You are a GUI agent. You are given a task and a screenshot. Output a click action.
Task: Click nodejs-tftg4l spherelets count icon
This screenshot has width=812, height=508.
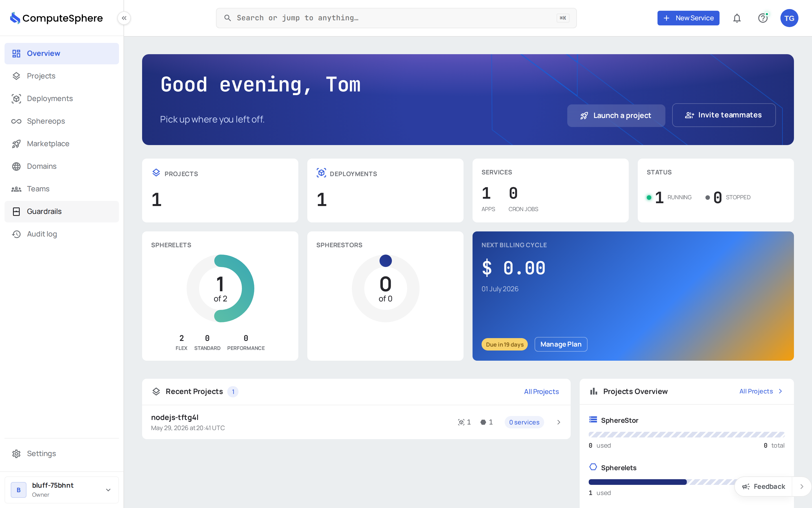tap(483, 422)
